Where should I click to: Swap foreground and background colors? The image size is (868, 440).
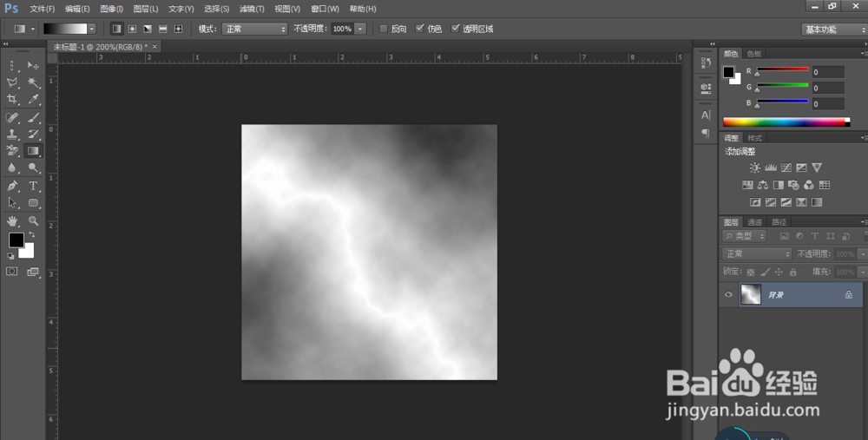[32, 235]
